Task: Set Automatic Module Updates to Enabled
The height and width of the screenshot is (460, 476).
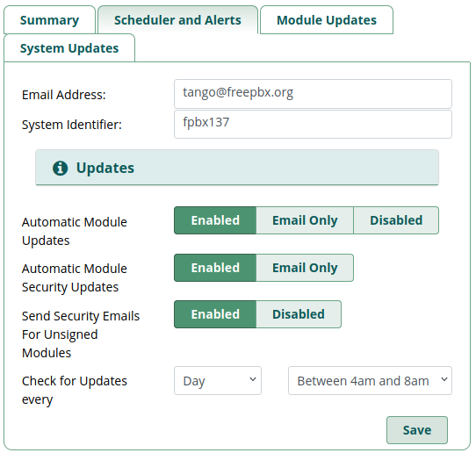Action: [215, 220]
